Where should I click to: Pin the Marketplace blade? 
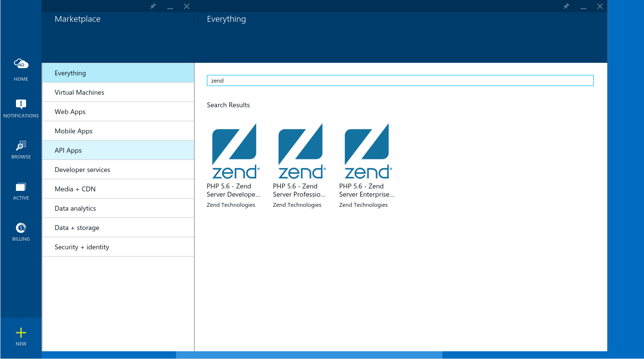tap(153, 6)
